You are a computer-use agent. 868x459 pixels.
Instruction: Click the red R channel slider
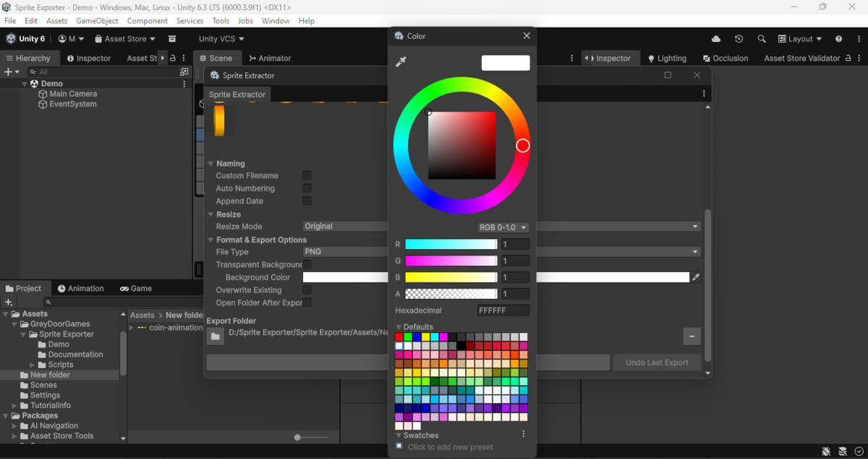point(451,245)
